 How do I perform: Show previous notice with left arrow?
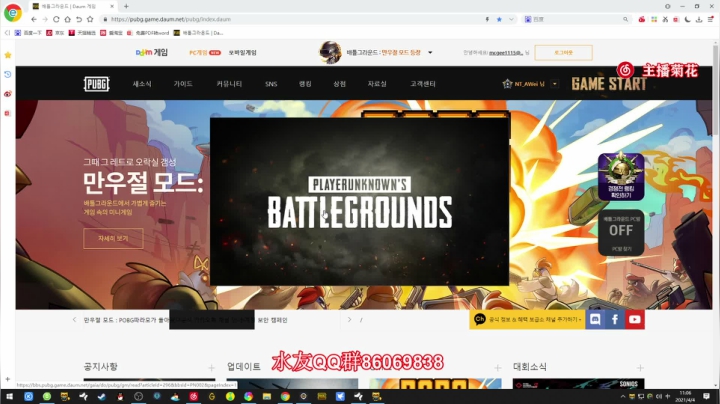pyautogui.click(x=74, y=320)
